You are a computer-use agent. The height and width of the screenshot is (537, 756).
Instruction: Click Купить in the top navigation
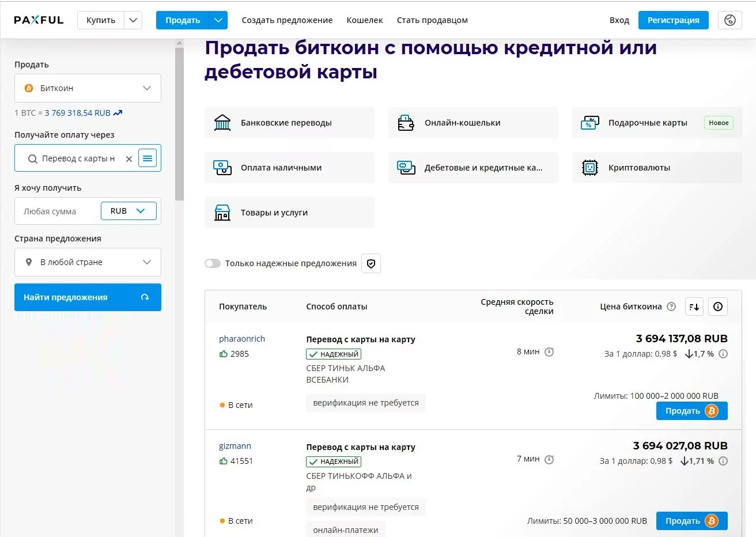(101, 20)
